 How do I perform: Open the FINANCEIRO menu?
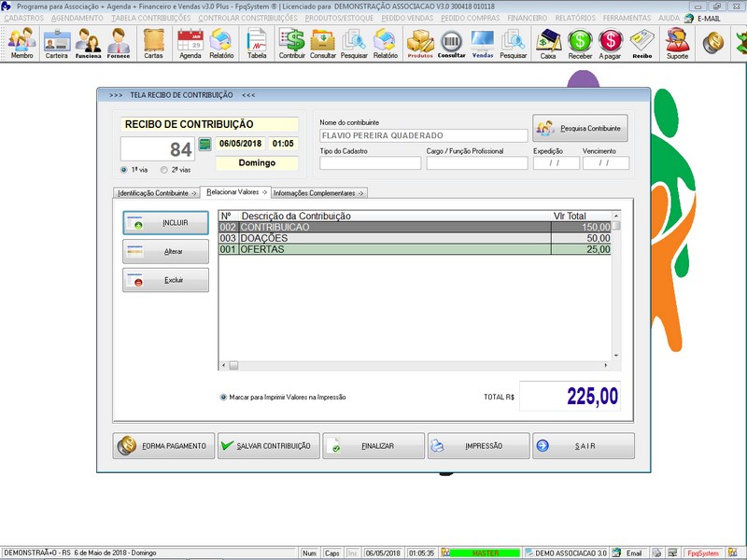pos(527,18)
